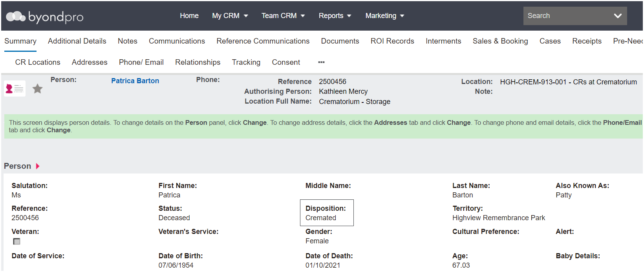The height and width of the screenshot is (272, 644).
Task: Click the Salutation value Ms
Action: click(16, 195)
